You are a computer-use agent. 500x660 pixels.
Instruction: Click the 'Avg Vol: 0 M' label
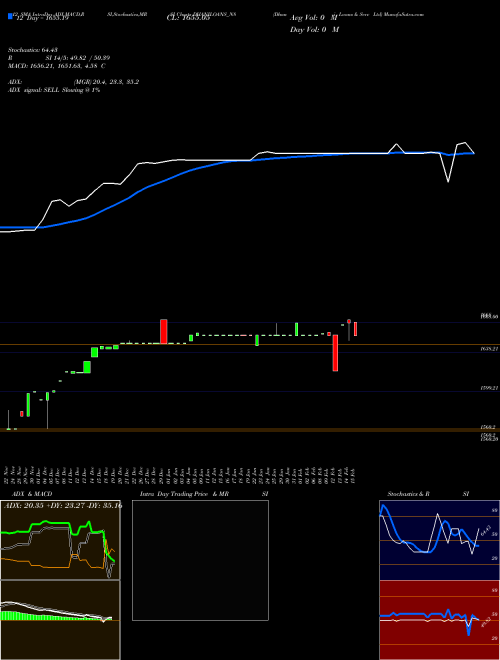314,18
